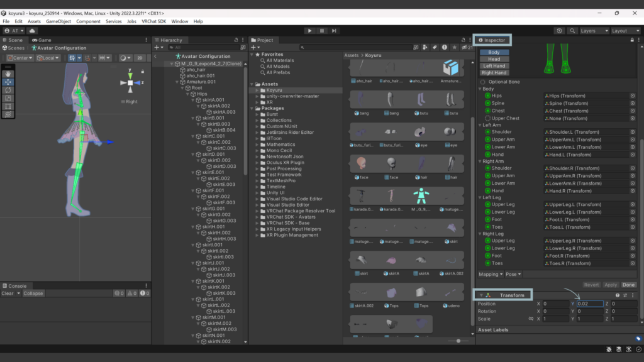Select the Hand view tool
This screenshot has height=362, width=644.
click(8, 74)
